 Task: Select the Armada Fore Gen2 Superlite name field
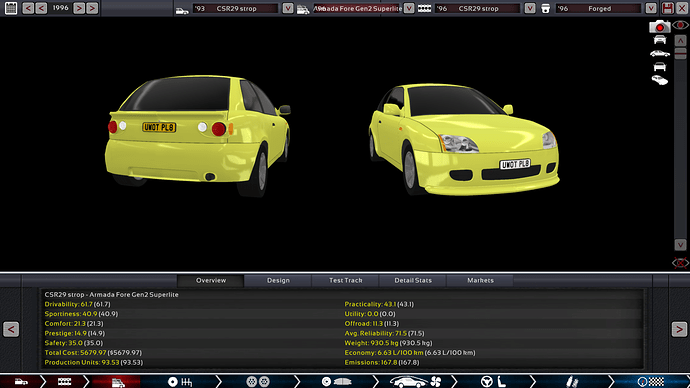(x=357, y=8)
